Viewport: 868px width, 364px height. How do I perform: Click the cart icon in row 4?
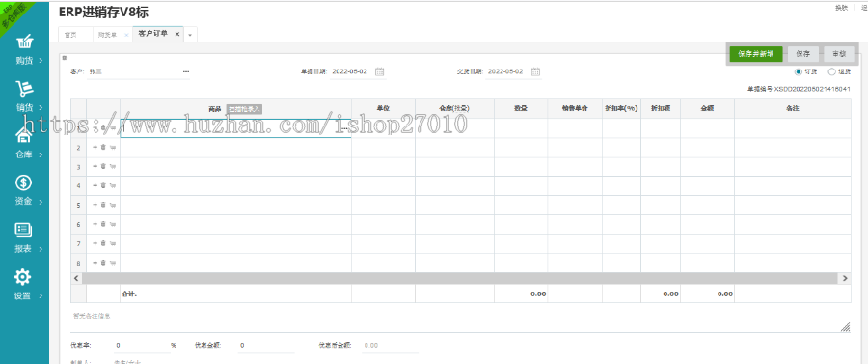coord(113,185)
